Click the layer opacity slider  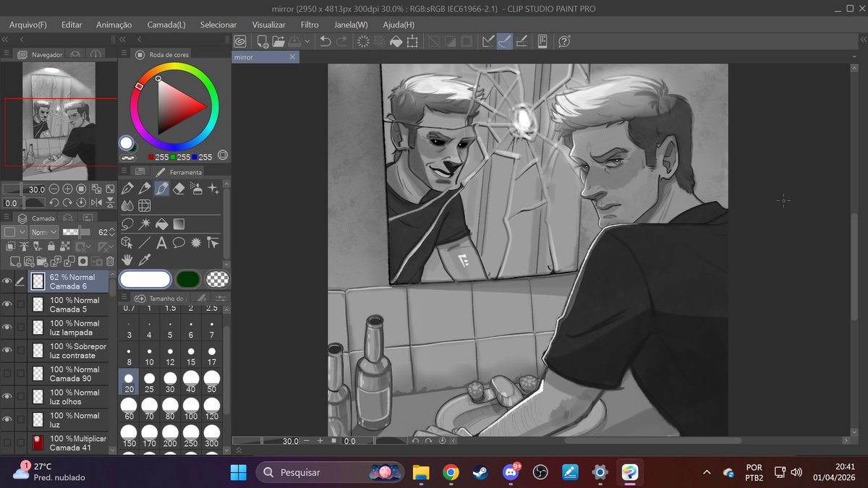77,232
